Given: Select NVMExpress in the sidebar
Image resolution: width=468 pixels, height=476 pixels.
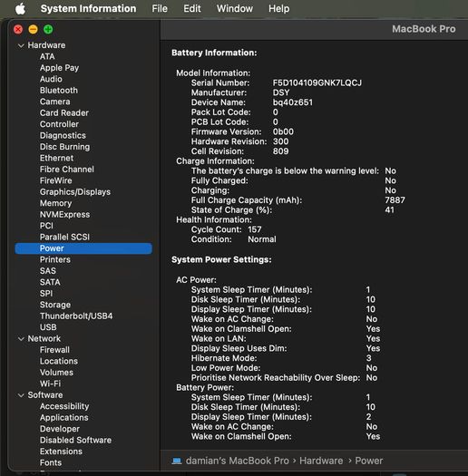Looking at the screenshot, I should pos(64,214).
